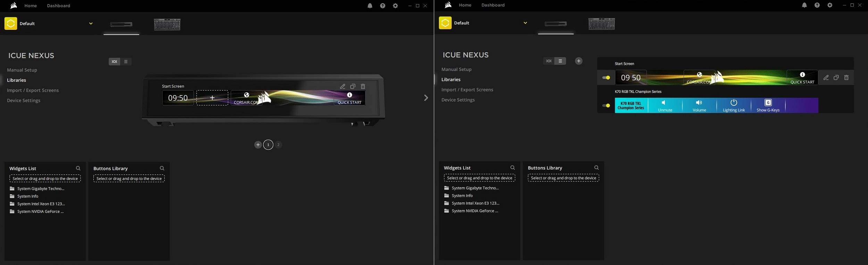Open notifications bell in left window
The width and height of the screenshot is (868, 265).
tap(370, 6)
